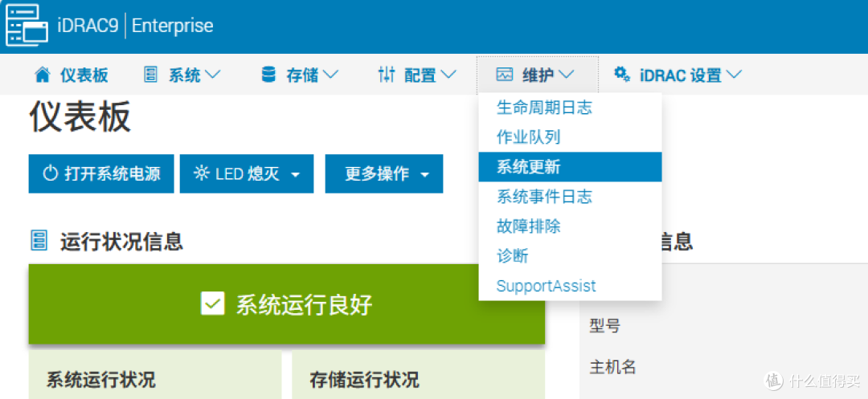The height and width of the screenshot is (399, 868).
Task: Click the 仪表板 page heading
Action: [x=80, y=116]
